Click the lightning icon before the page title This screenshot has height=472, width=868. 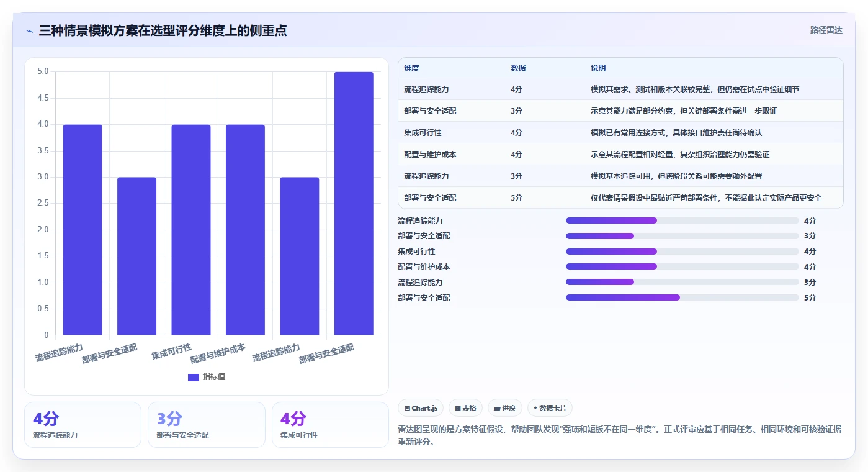pyautogui.click(x=29, y=30)
